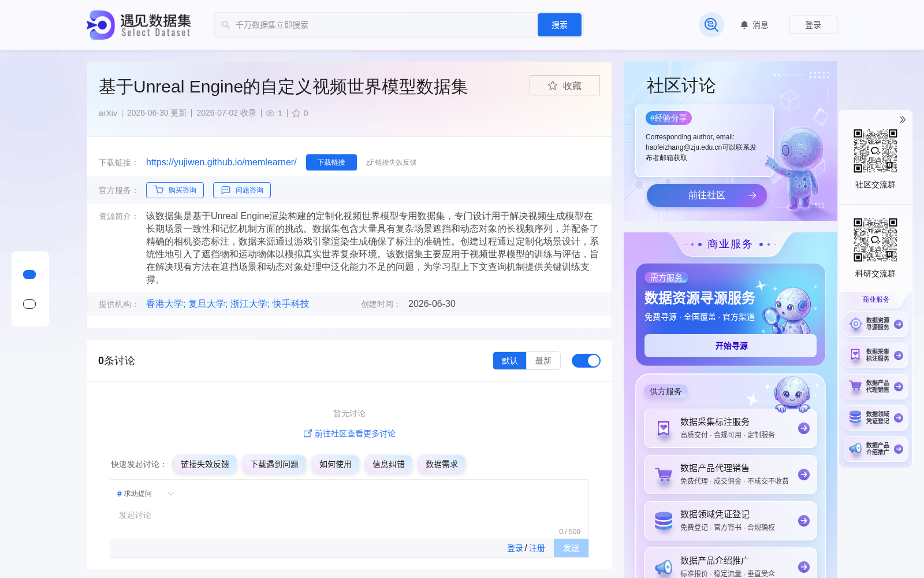Click the database icon of 数据领域凭证登记 card
Image resolution: width=924 pixels, height=578 pixels.
664,521
